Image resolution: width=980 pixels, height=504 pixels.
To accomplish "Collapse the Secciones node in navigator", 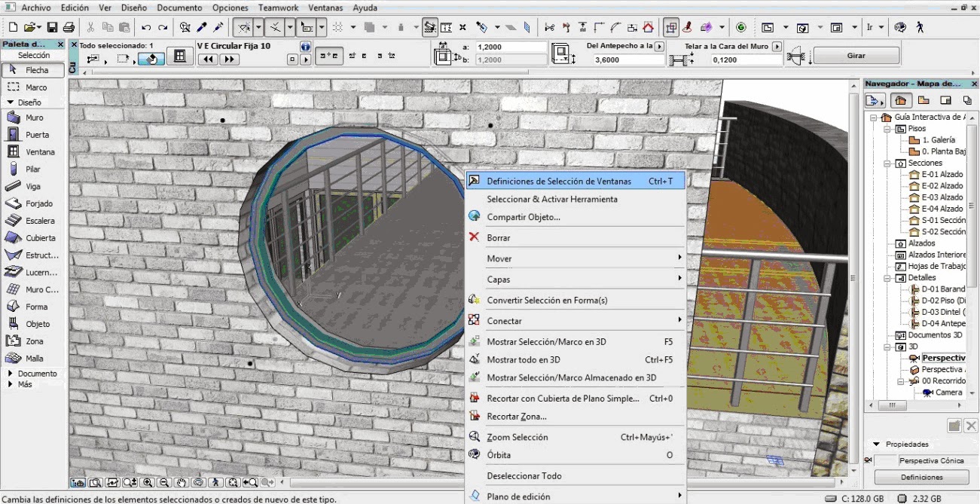I will pyautogui.click(x=887, y=163).
